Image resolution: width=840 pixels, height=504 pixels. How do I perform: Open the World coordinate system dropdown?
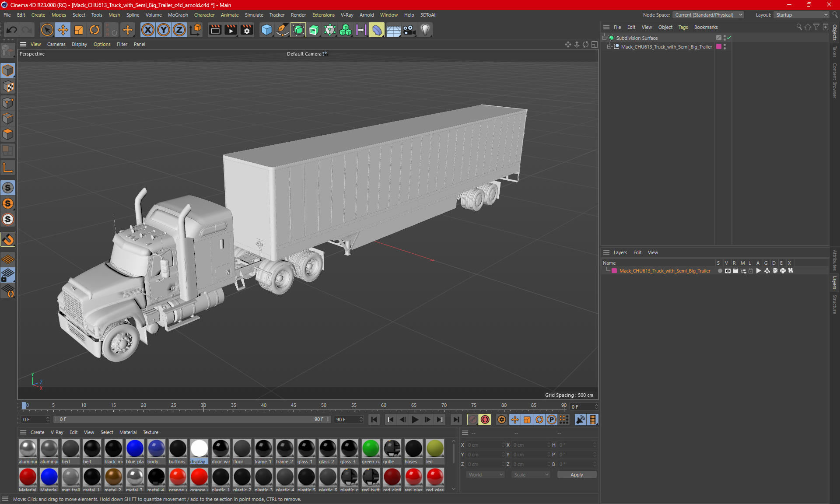485,475
